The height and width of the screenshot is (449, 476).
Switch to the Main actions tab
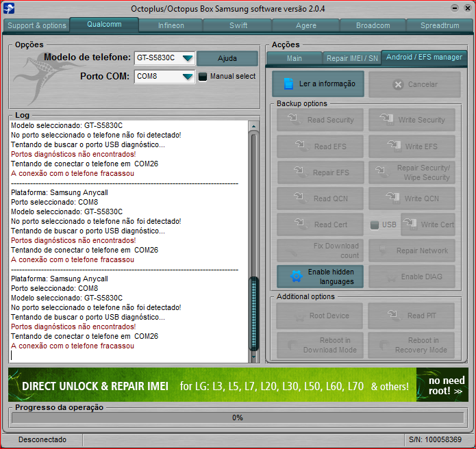click(294, 58)
